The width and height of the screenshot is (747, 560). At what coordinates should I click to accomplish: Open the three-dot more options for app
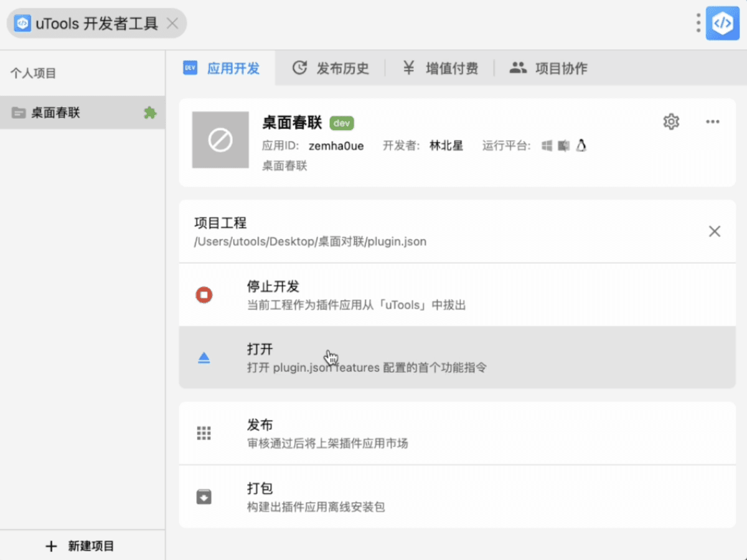713,121
